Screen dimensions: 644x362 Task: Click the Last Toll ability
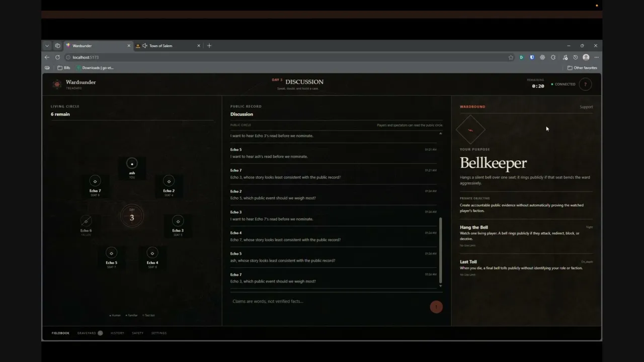point(526,267)
